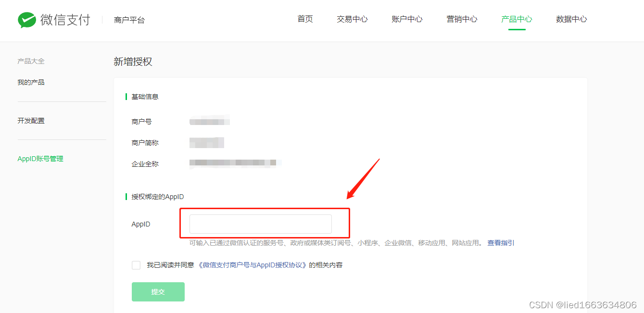Click the 产品大全 sidebar heading
The image size is (644, 313).
[x=31, y=61]
